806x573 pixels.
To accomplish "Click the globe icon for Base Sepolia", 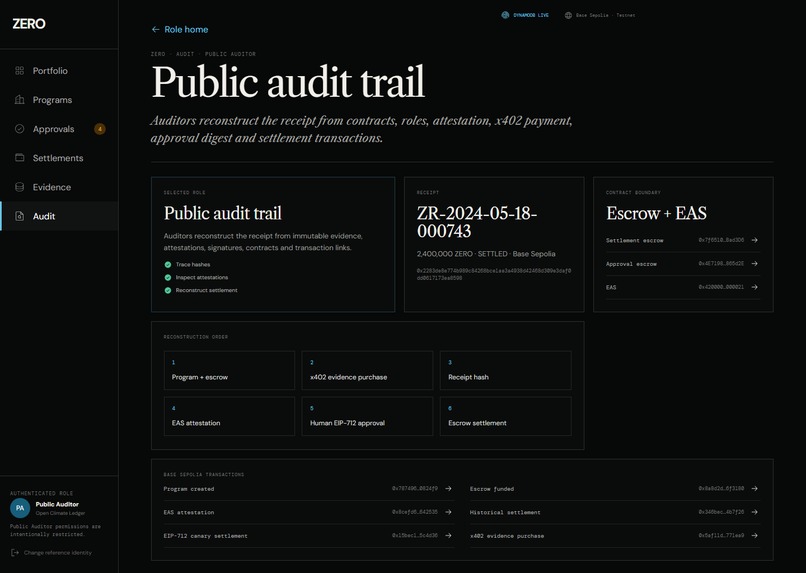I will coord(568,15).
